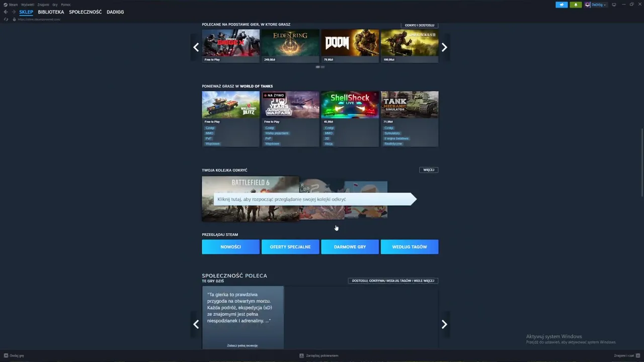Click the Dodaj grę link
This screenshot has width=644, height=362.
(x=17, y=355)
